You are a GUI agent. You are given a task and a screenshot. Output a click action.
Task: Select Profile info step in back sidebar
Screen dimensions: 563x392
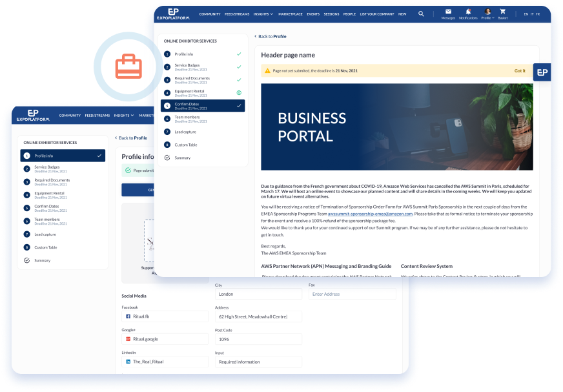63,156
